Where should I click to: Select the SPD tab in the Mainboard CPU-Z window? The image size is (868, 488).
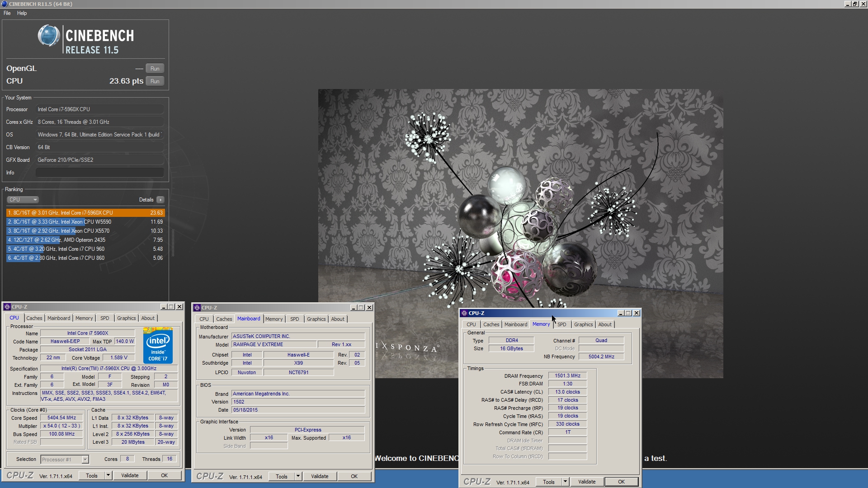point(295,319)
